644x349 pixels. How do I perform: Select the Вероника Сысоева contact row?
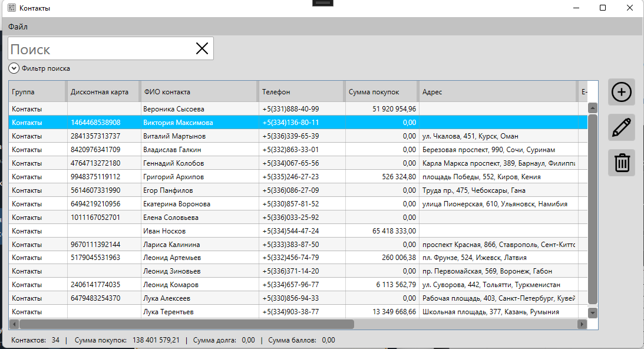point(174,109)
